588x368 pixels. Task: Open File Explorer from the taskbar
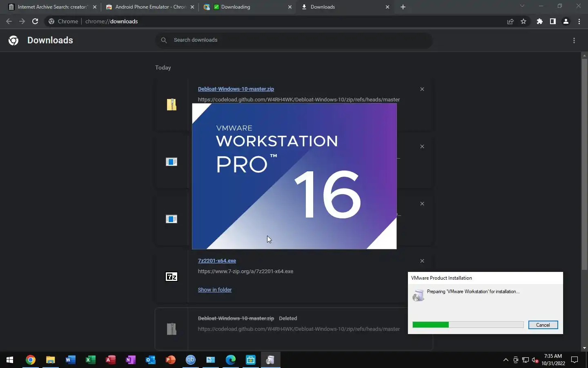click(x=50, y=360)
